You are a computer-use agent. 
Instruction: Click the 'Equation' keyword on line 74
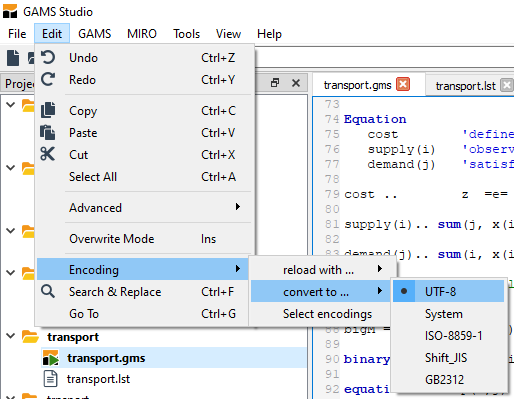(x=375, y=119)
